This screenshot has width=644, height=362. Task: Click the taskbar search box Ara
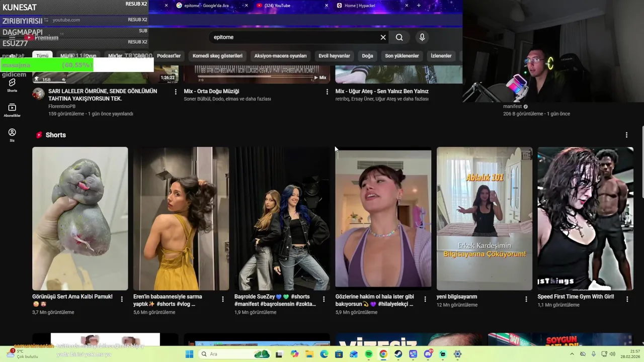[x=235, y=354]
